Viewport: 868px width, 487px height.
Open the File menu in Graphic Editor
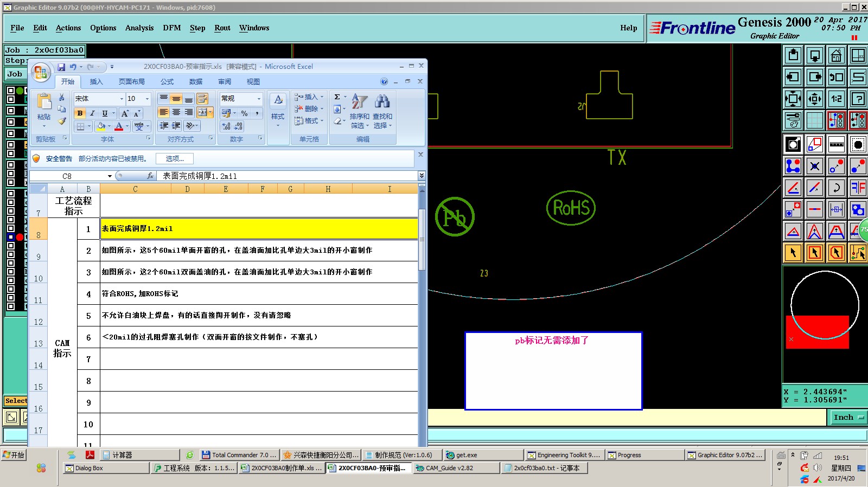(x=17, y=28)
